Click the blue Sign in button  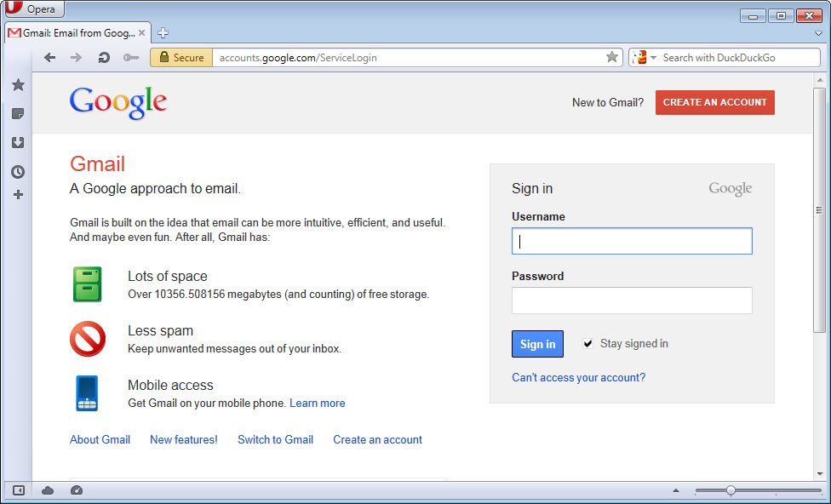tap(537, 344)
